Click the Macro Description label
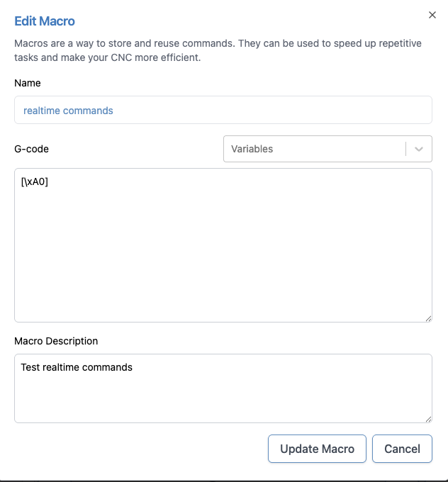Image resolution: width=448 pixels, height=482 pixels. coord(56,341)
